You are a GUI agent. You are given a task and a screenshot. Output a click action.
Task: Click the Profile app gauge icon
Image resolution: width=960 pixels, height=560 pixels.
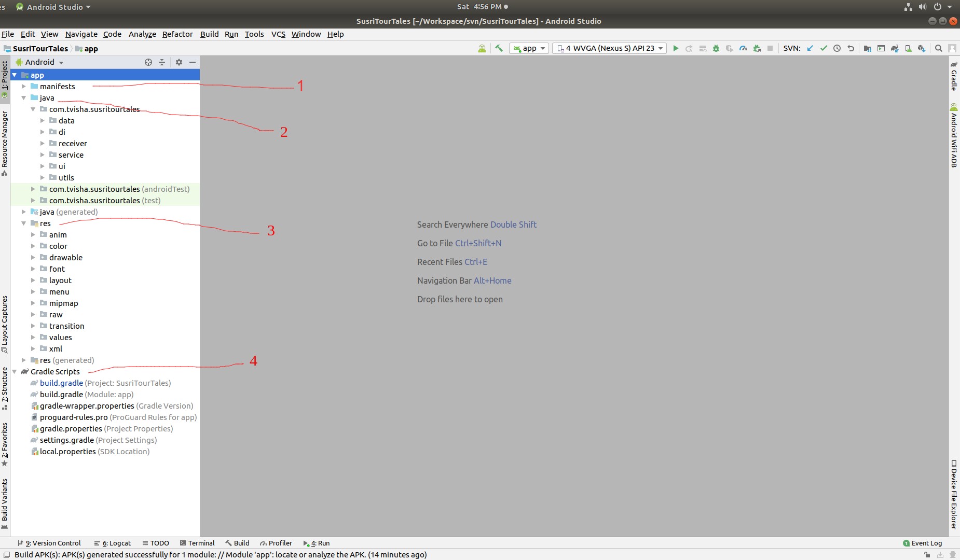point(743,48)
